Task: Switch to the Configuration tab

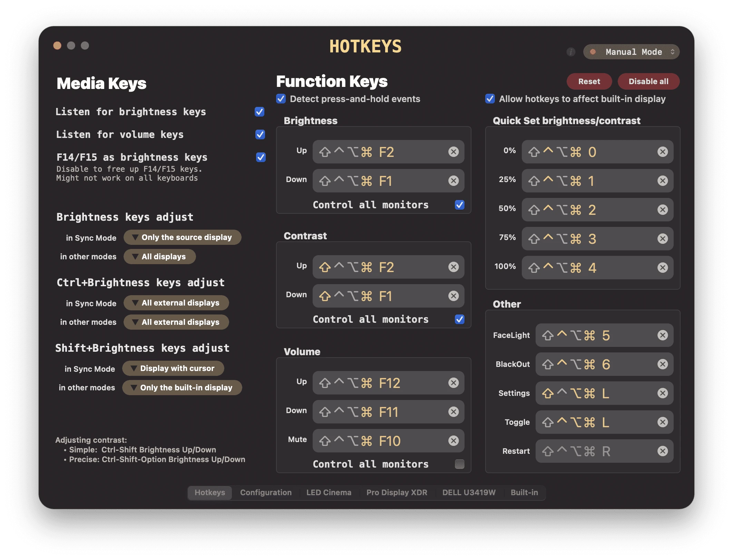Action: pyautogui.click(x=266, y=492)
